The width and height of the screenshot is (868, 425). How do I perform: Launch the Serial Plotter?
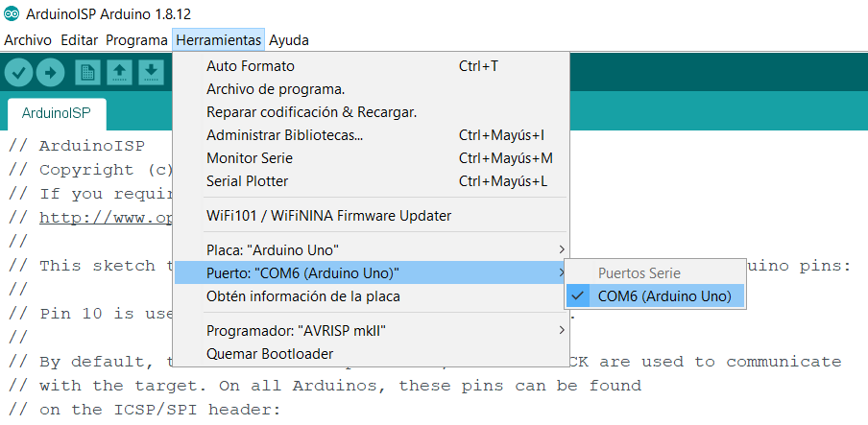click(248, 181)
